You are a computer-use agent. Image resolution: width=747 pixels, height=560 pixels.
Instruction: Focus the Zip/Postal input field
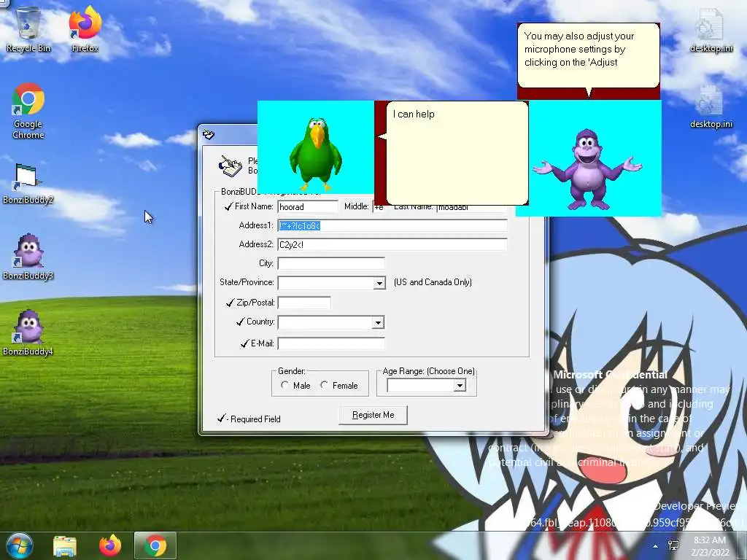304,303
